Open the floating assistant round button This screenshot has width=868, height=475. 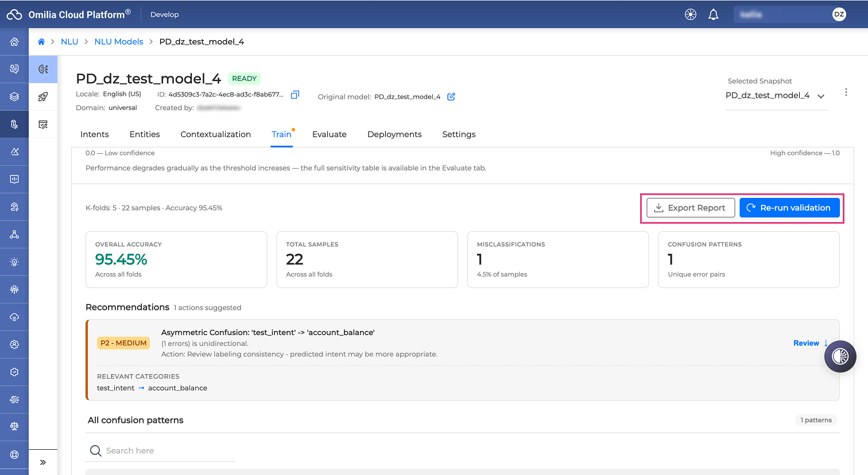pyautogui.click(x=840, y=356)
